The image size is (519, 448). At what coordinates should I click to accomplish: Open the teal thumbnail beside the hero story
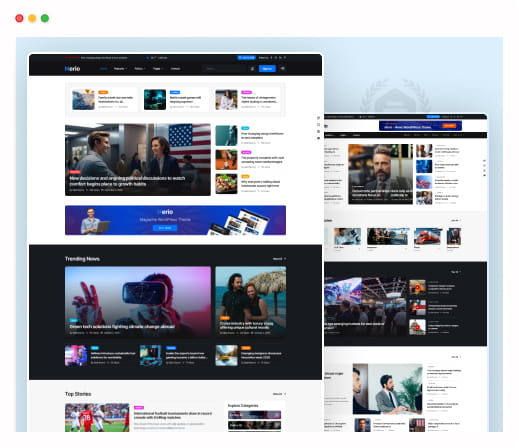click(226, 135)
